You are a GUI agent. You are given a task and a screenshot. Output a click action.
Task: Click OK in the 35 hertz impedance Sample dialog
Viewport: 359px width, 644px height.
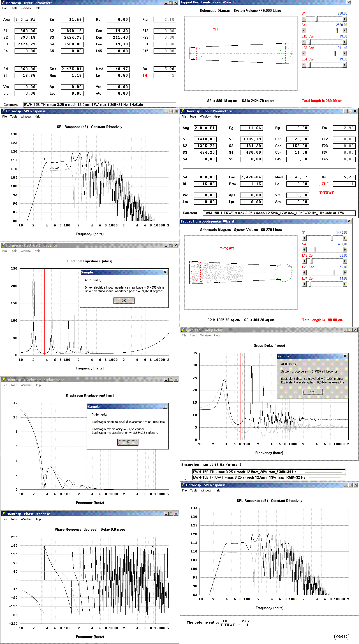coord(124,301)
